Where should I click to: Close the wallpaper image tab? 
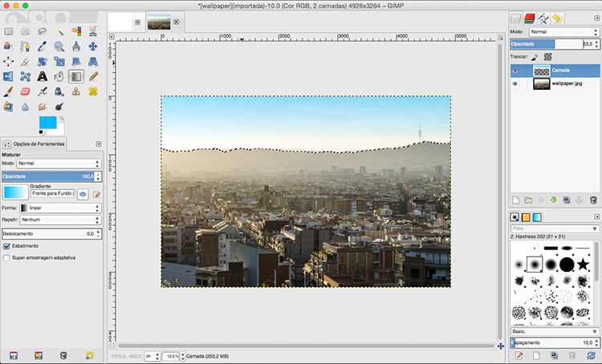177,22
